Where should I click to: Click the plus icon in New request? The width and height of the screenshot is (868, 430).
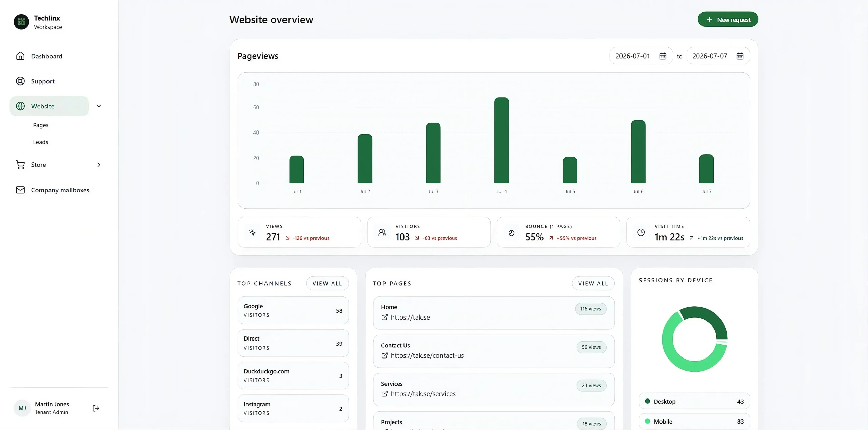point(709,19)
